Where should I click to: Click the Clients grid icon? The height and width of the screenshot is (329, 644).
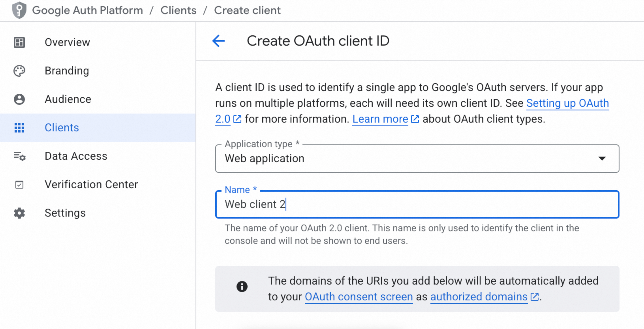click(x=19, y=128)
